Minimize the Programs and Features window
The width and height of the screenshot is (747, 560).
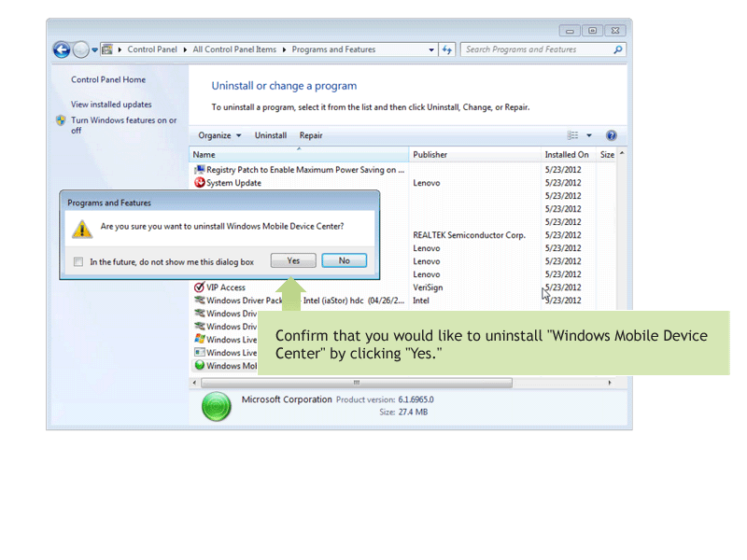pos(570,31)
